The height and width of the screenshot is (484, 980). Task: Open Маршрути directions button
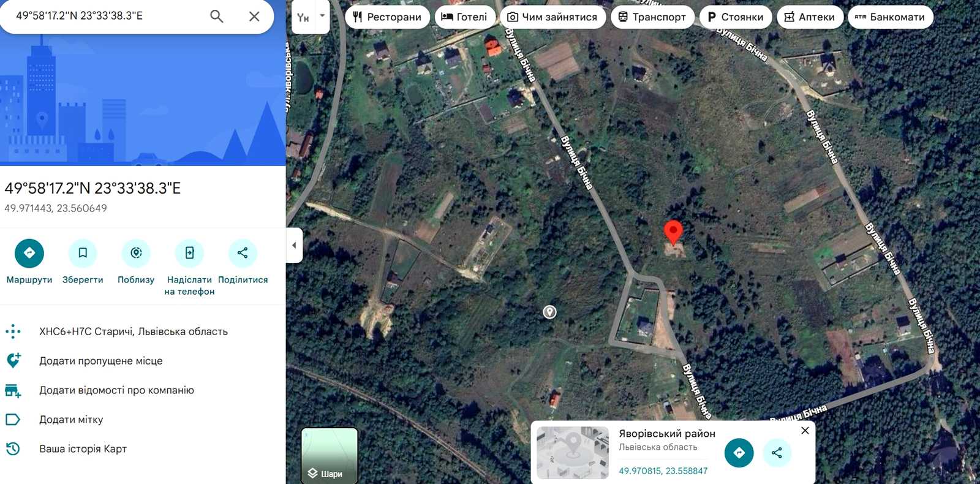(29, 253)
